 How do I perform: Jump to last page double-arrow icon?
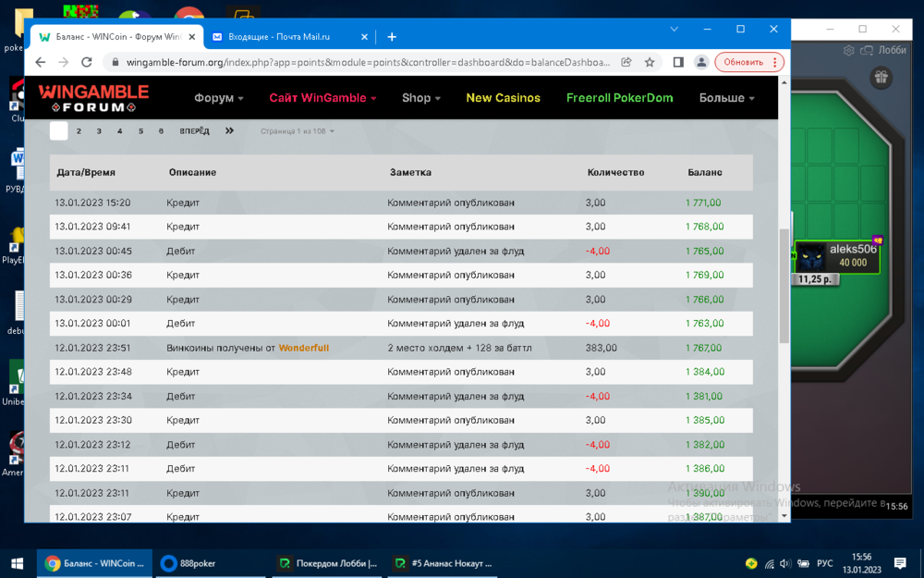[x=229, y=131]
